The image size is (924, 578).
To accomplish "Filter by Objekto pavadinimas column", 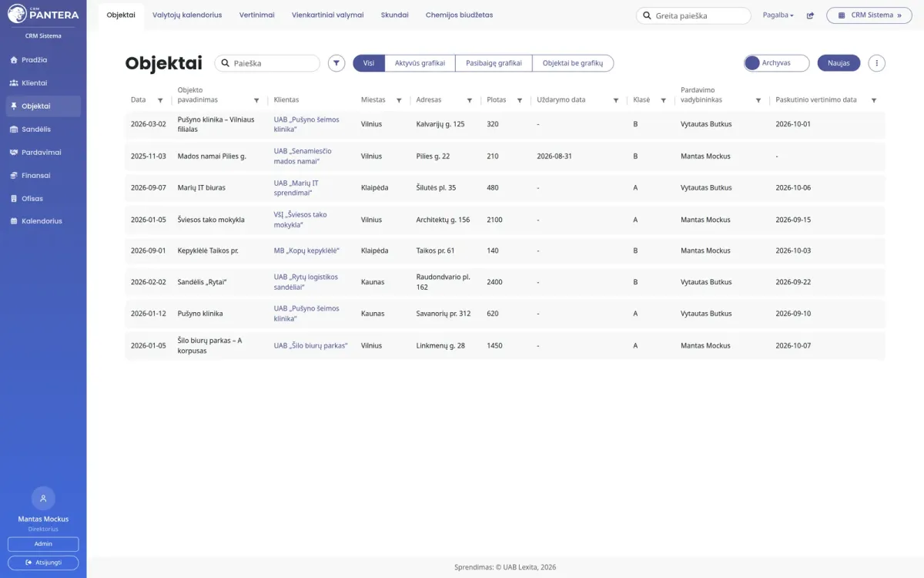I will coord(256,100).
